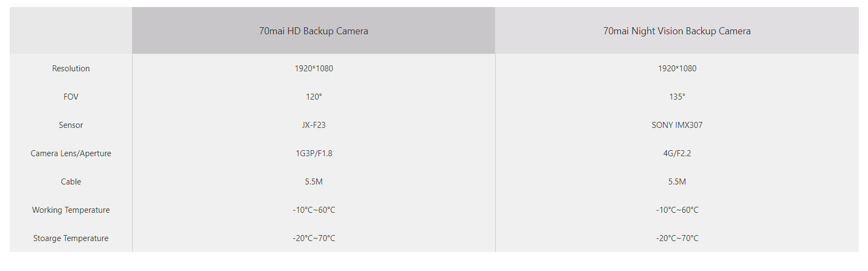Image resolution: width=868 pixels, height=271 pixels.
Task: Click the 70mai HD Backup Camera header
Action: coord(314,31)
